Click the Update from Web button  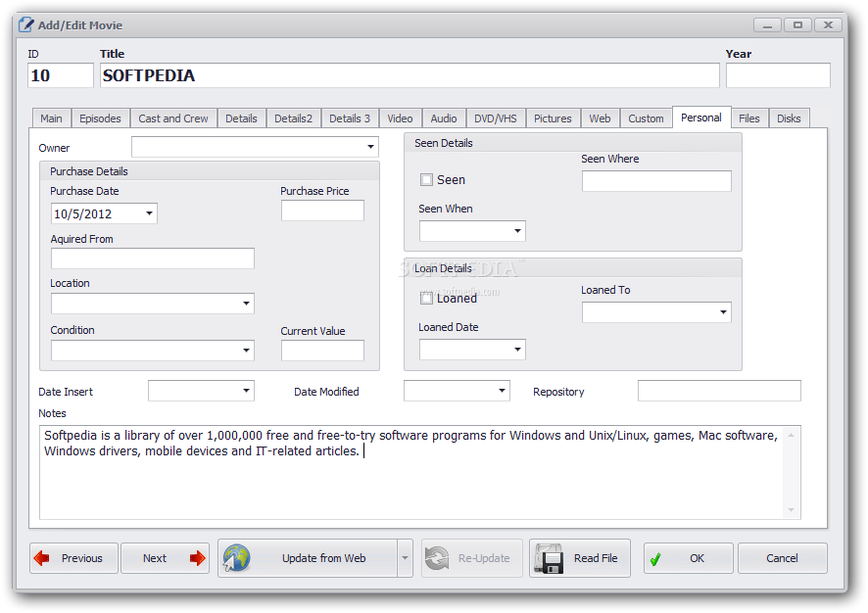[308, 558]
